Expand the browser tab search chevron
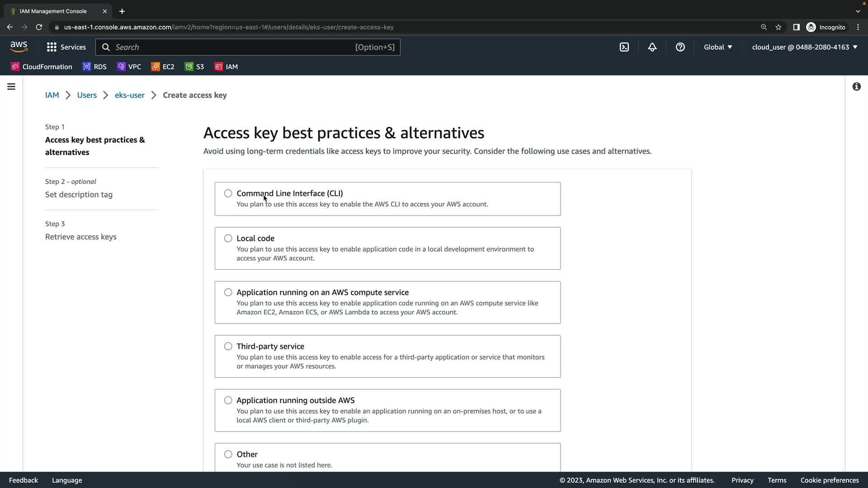 tap(858, 11)
